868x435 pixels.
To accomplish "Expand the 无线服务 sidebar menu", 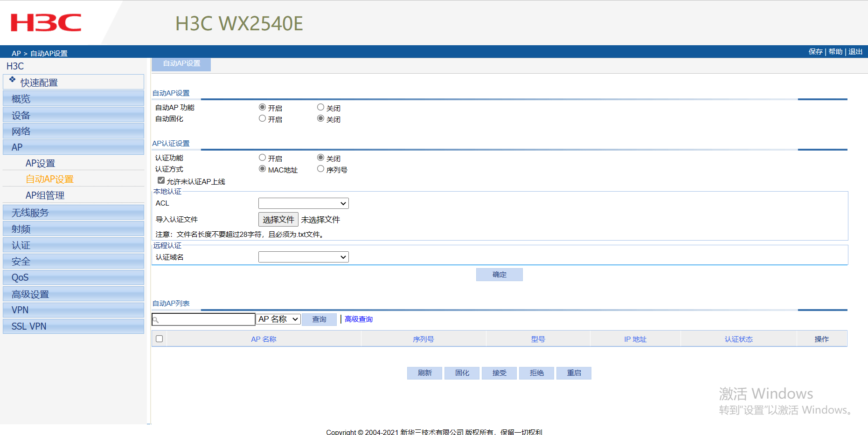I will tap(73, 213).
